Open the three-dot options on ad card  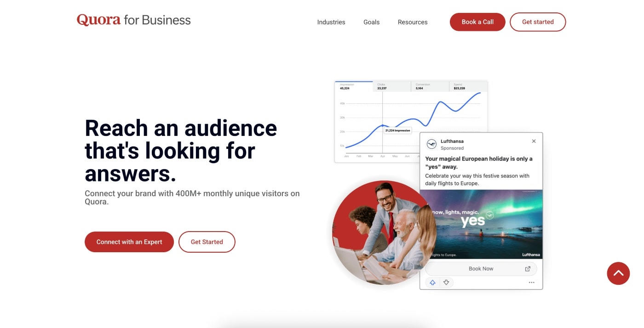[532, 283]
